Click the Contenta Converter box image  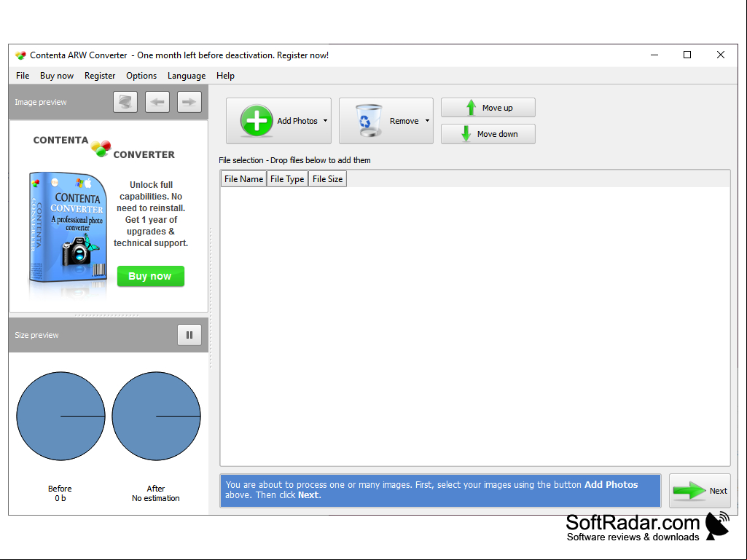coord(68,228)
